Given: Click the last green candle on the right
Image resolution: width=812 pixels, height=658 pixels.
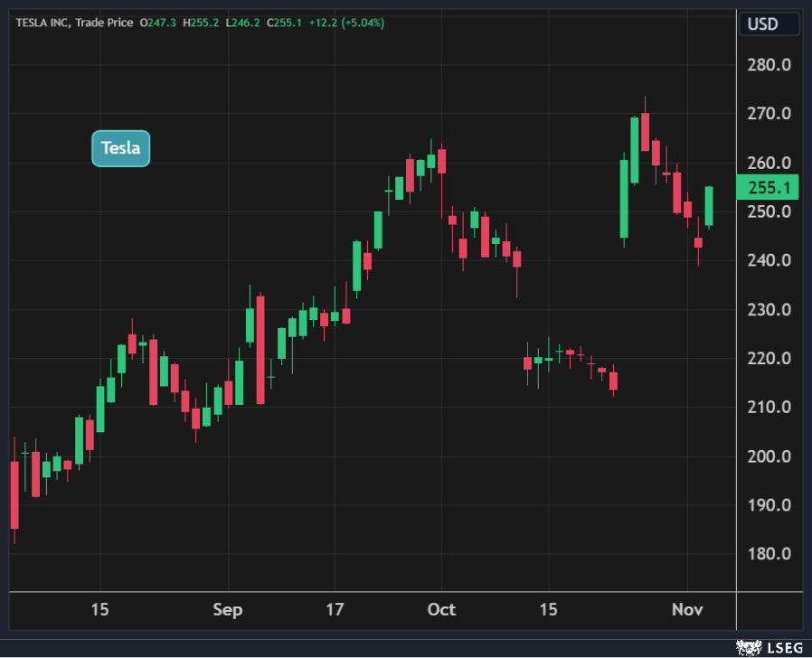Looking at the screenshot, I should pyautogui.click(x=709, y=206).
